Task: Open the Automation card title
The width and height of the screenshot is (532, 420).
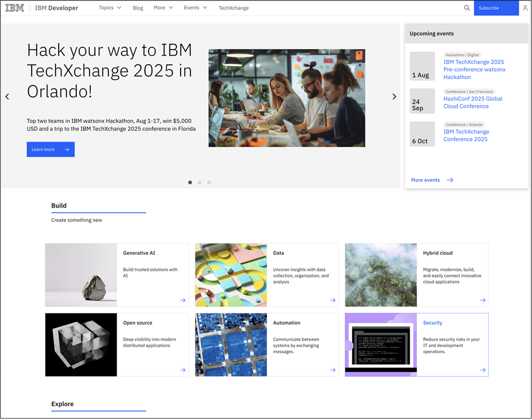Action: 287,323
